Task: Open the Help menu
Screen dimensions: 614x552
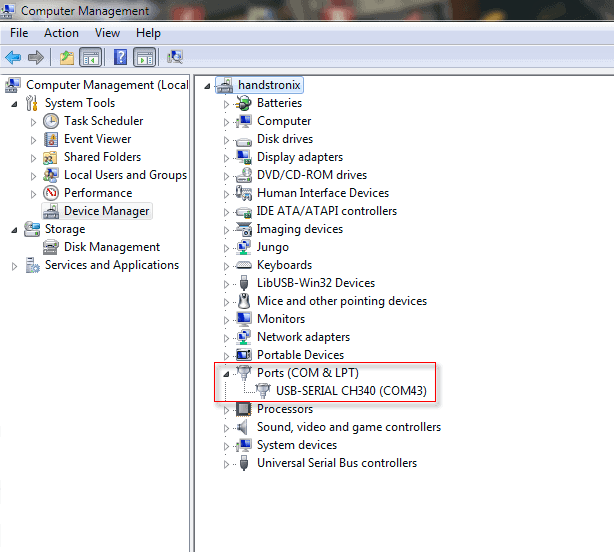Action: tap(148, 33)
